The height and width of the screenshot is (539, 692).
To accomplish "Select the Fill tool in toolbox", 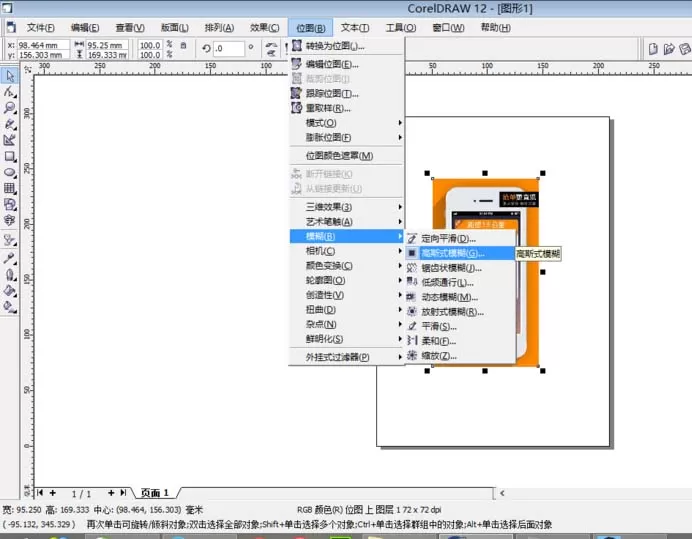I will pos(10,290).
